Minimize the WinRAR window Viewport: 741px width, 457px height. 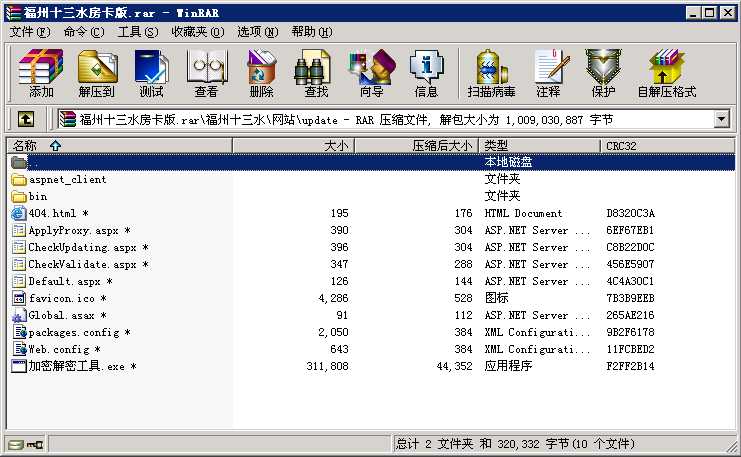[693, 13]
